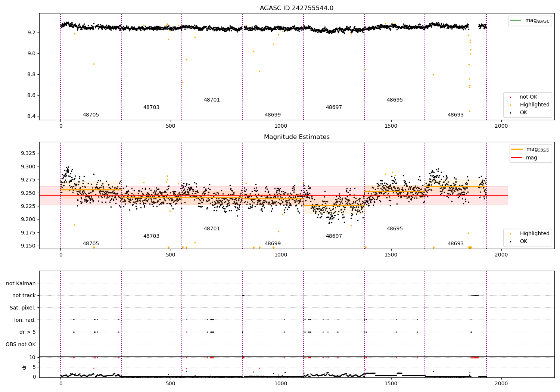This screenshot has width=560, height=392.
Task: Click the not-track marker cluster near x 1900
Action: click(x=475, y=295)
